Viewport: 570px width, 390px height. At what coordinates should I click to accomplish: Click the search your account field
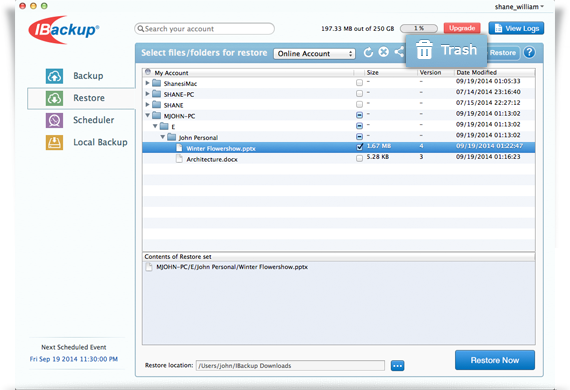click(204, 29)
